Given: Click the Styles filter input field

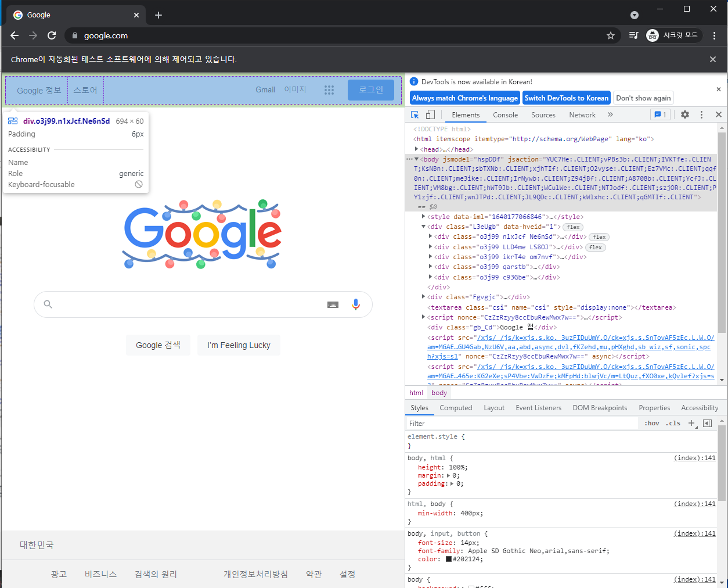Looking at the screenshot, I should 522,423.
